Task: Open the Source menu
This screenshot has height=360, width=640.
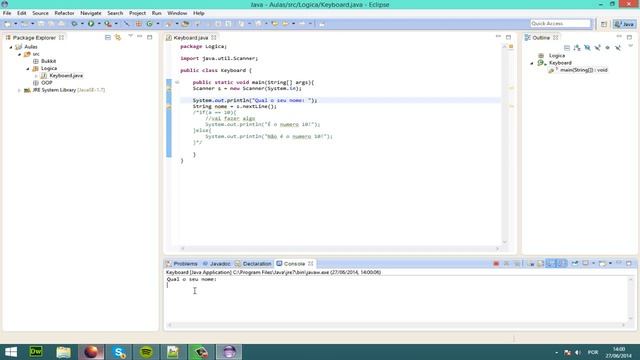Action: (40, 13)
